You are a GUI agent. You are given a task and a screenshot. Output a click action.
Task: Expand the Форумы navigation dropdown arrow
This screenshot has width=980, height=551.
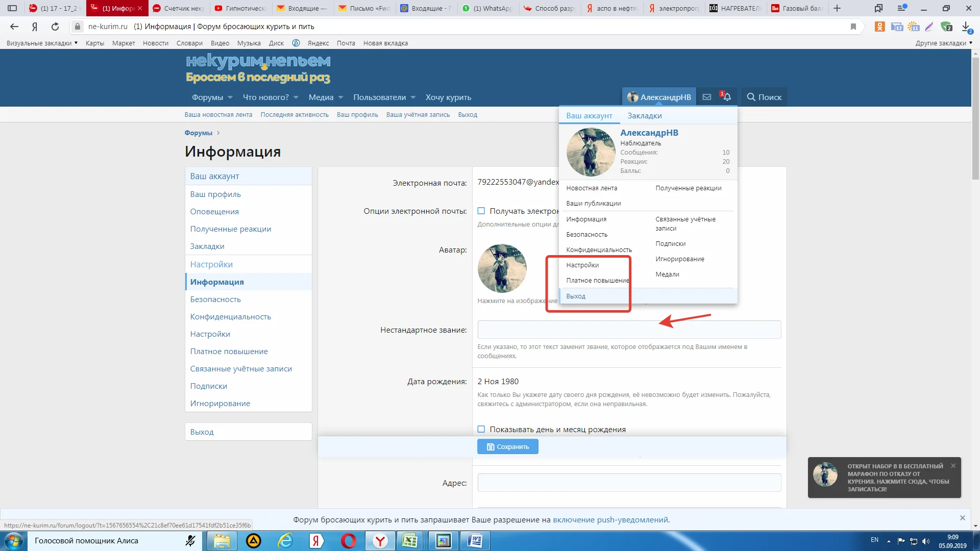(x=230, y=97)
